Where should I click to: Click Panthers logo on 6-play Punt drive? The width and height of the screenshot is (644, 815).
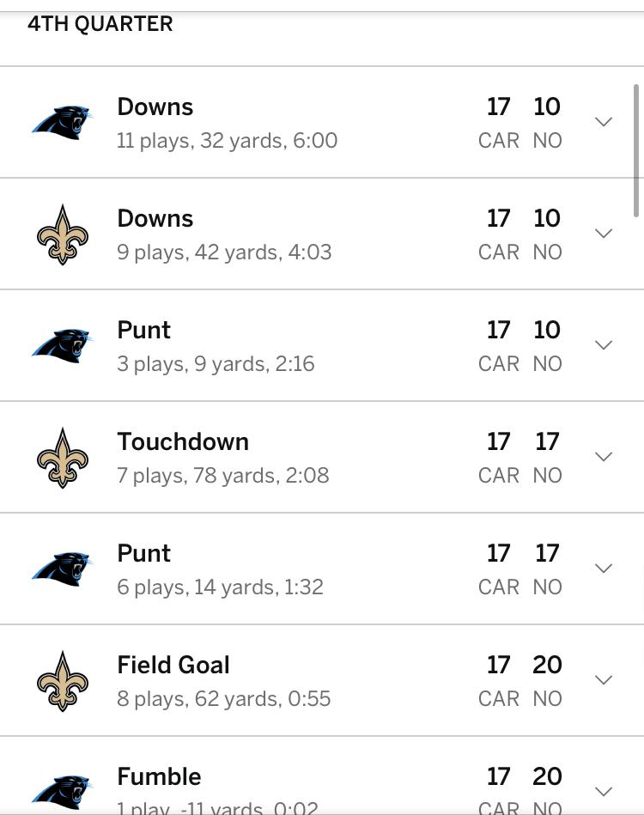point(62,569)
